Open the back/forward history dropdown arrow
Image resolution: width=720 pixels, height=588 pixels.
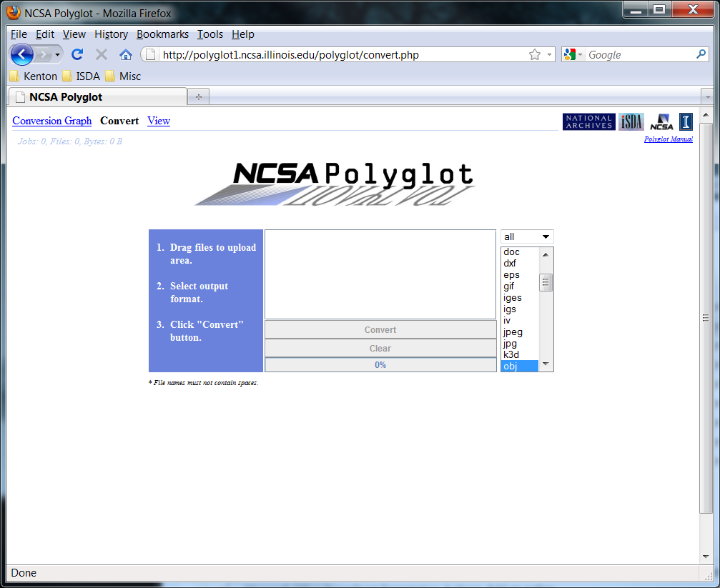click(x=57, y=55)
